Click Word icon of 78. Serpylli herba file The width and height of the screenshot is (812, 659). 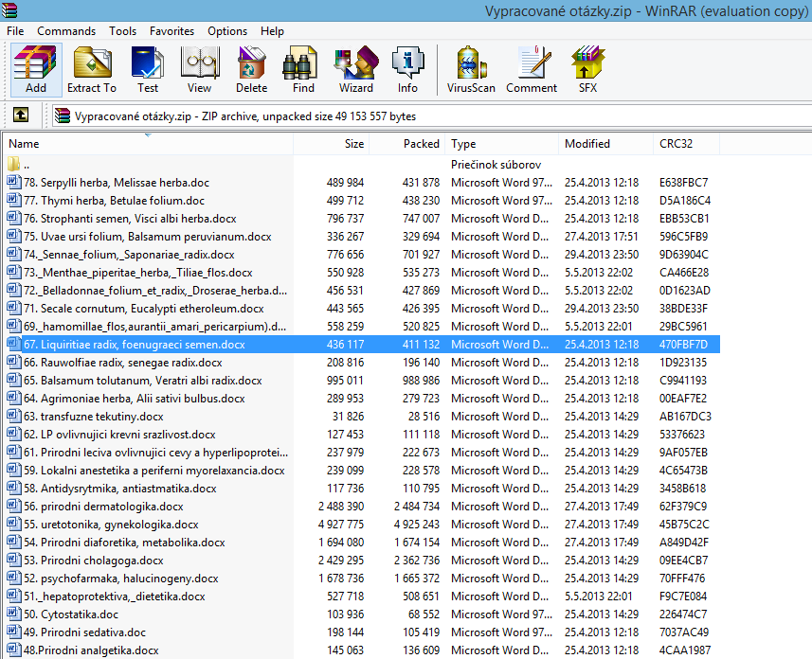point(14,182)
